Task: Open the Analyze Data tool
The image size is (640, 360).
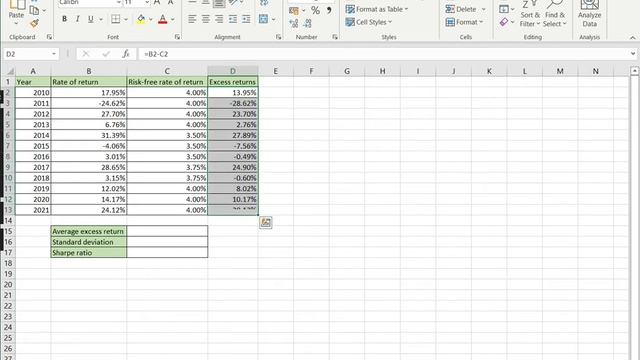Action: click(x=589, y=14)
